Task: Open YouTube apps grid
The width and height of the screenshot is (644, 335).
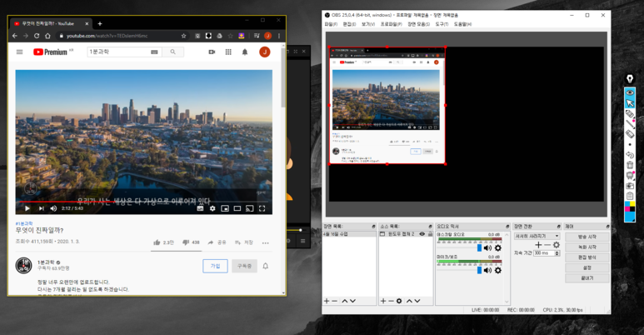Action: tap(228, 52)
